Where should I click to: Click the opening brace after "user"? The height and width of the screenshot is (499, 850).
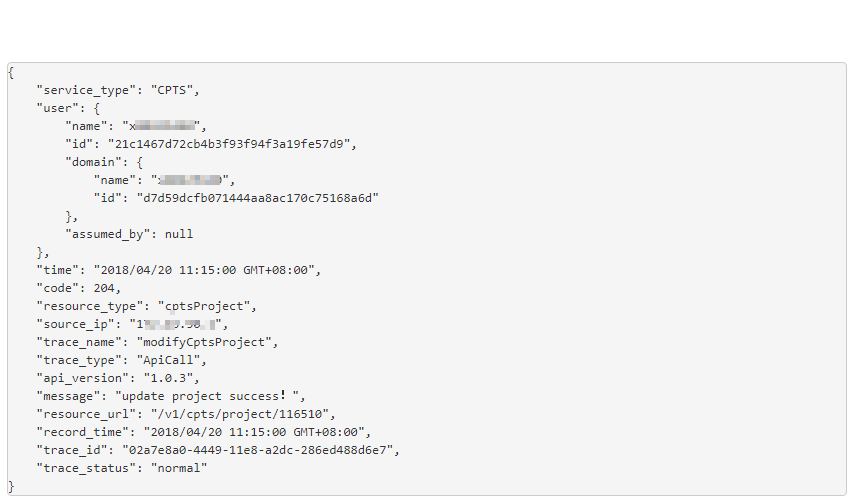pyautogui.click(x=96, y=108)
